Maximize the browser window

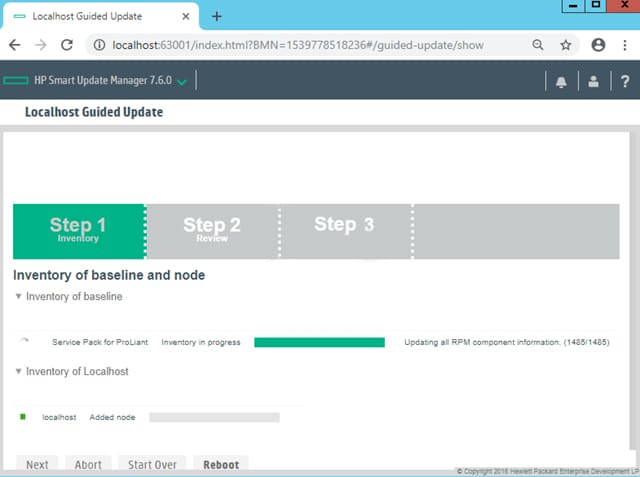[x=596, y=5]
